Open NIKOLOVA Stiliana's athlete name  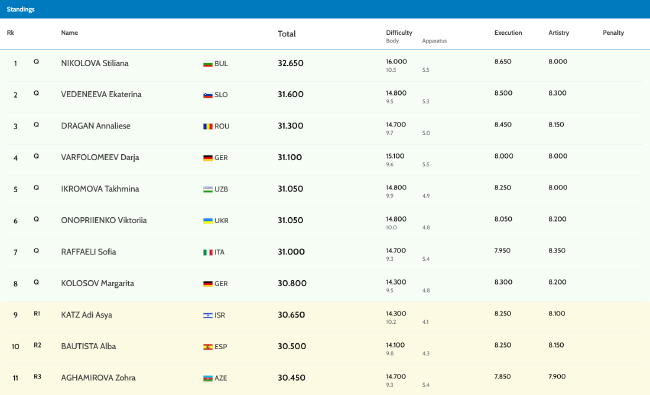pos(95,63)
